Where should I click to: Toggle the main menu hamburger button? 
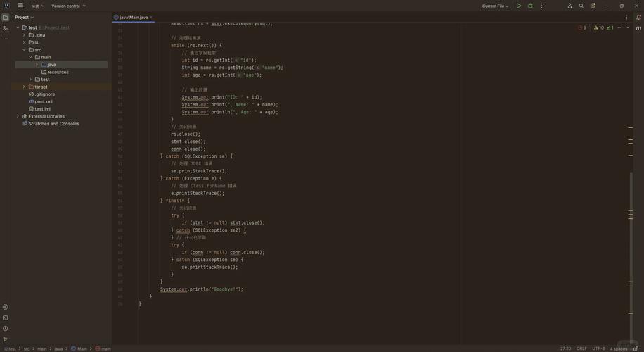point(20,6)
